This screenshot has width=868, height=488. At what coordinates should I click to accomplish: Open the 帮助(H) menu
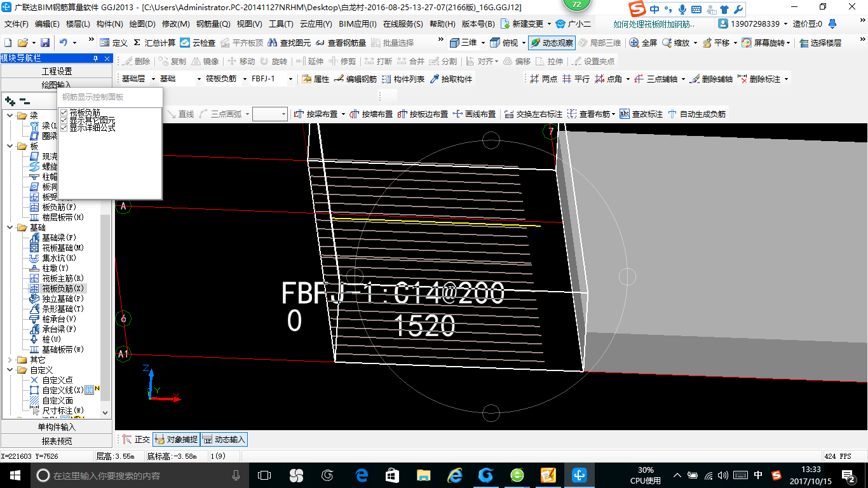(x=442, y=24)
